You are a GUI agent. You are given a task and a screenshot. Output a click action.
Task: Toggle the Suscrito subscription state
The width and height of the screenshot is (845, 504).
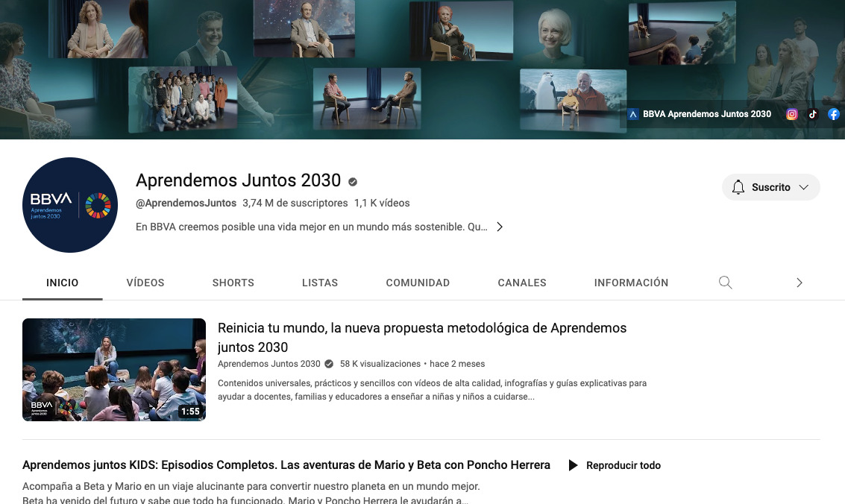pyautogui.click(x=770, y=187)
